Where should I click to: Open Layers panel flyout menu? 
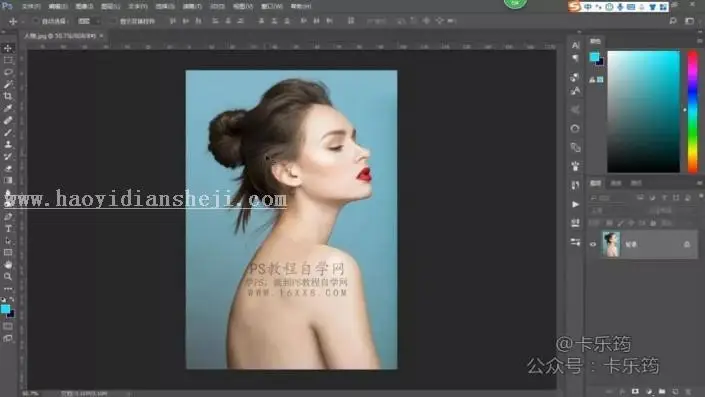tap(700, 183)
